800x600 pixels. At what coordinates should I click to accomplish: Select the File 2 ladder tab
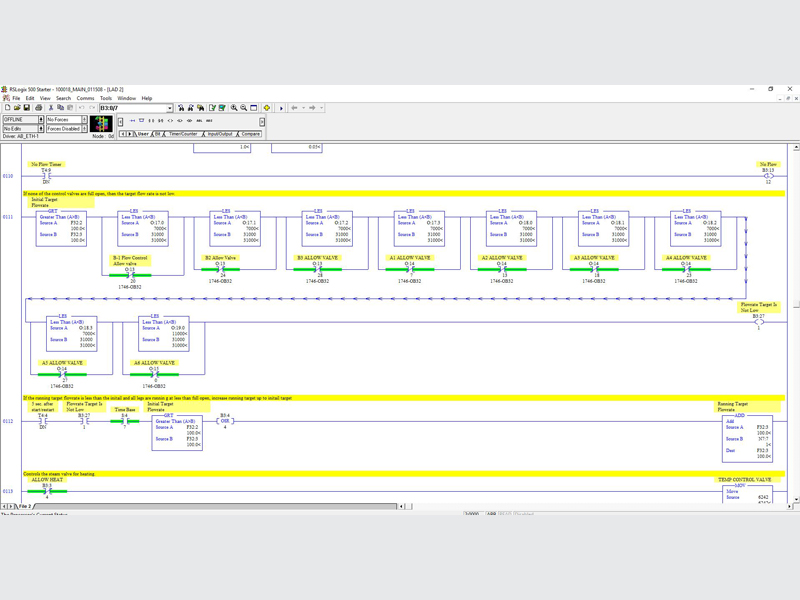coord(25,506)
